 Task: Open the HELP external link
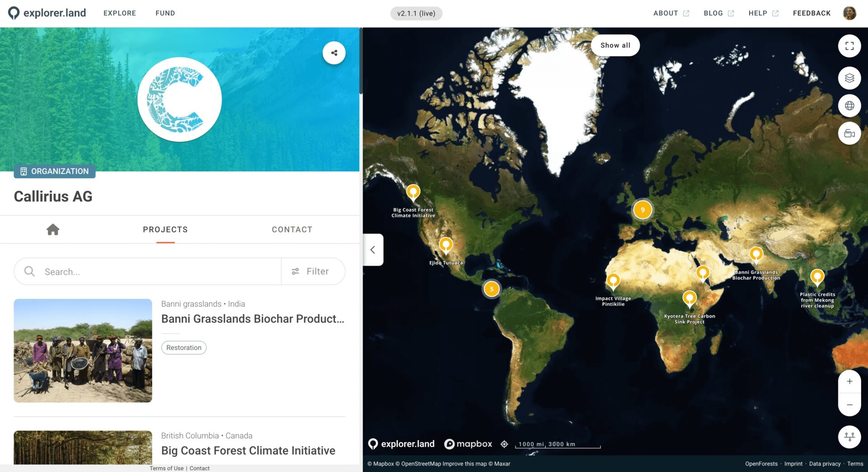(x=763, y=13)
